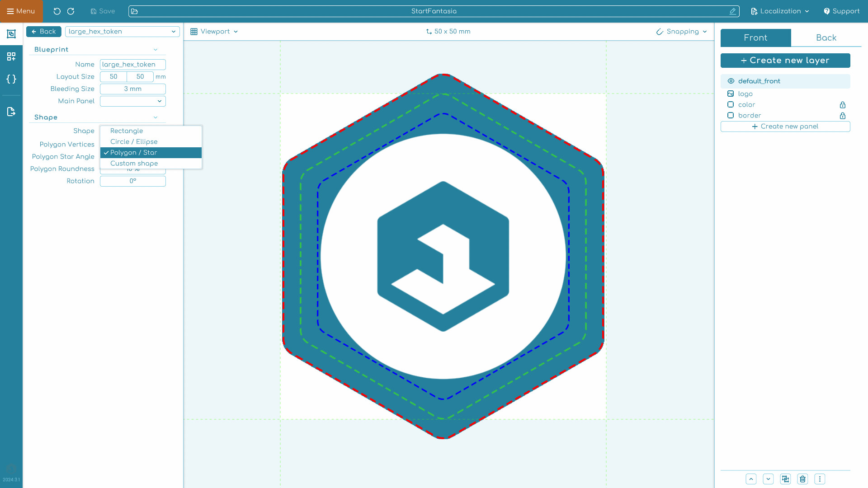Toggle the lock on border panel
This screenshot has height=488, width=868.
(842, 116)
